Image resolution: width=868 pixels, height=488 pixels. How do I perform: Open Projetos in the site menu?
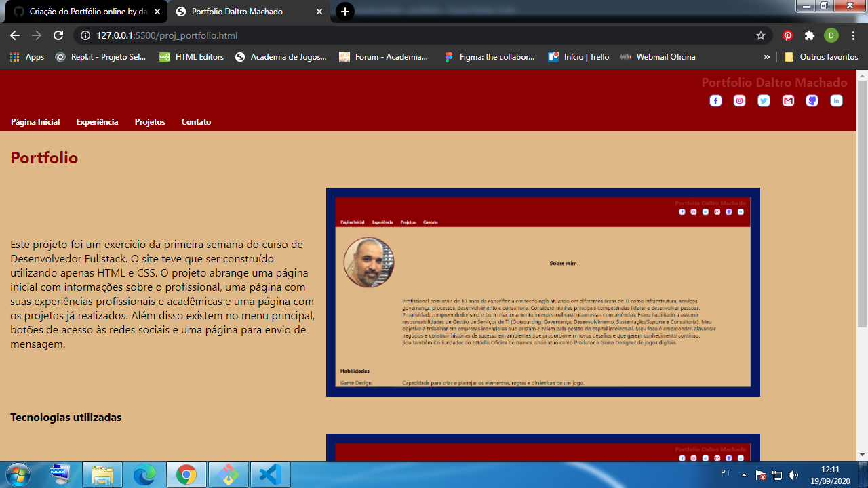point(150,122)
